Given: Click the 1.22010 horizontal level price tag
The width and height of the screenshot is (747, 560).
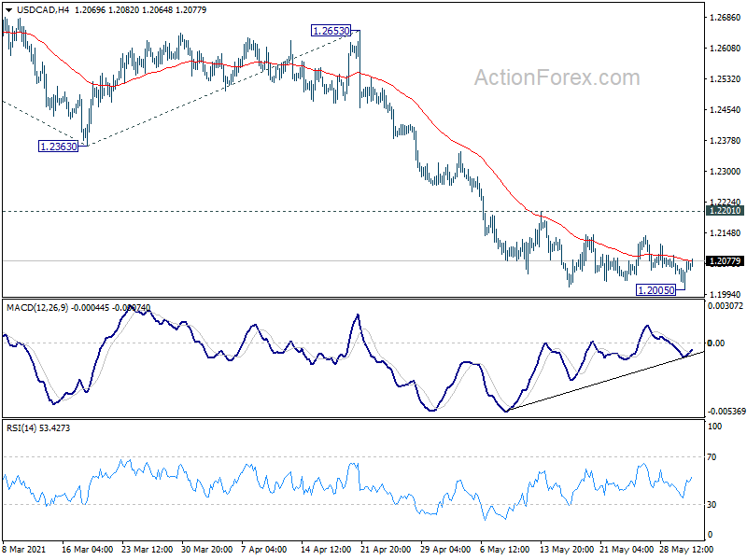Looking at the screenshot, I should pyautogui.click(x=726, y=211).
